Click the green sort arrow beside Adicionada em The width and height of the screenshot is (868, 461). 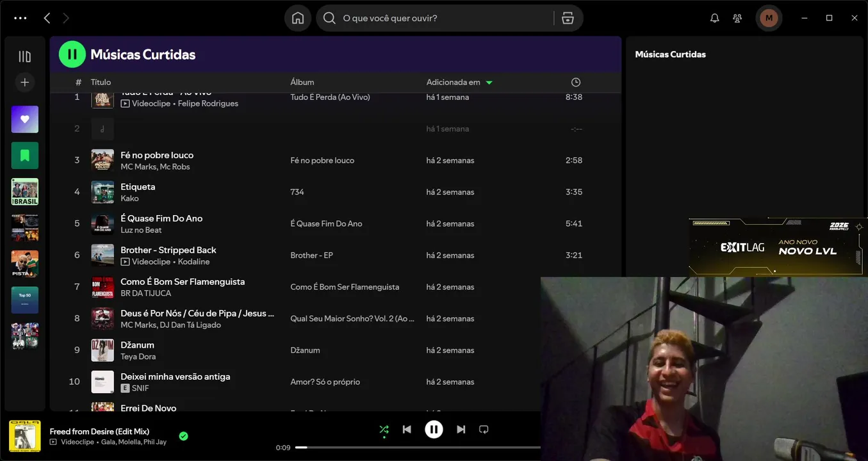(489, 83)
